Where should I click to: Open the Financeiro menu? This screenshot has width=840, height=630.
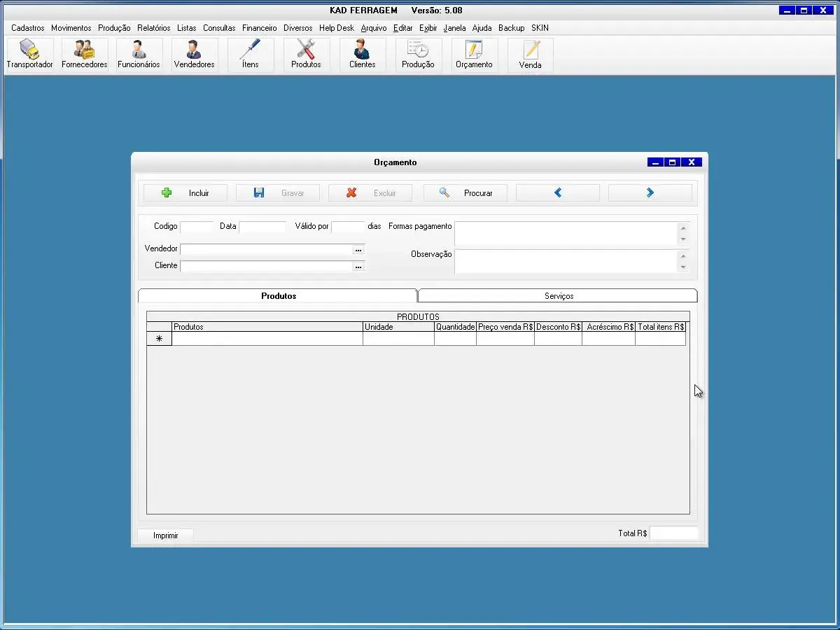(260, 28)
